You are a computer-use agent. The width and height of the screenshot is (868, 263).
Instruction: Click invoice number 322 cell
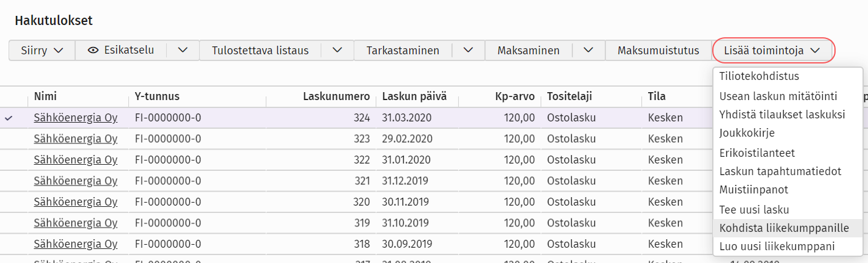[362, 160]
